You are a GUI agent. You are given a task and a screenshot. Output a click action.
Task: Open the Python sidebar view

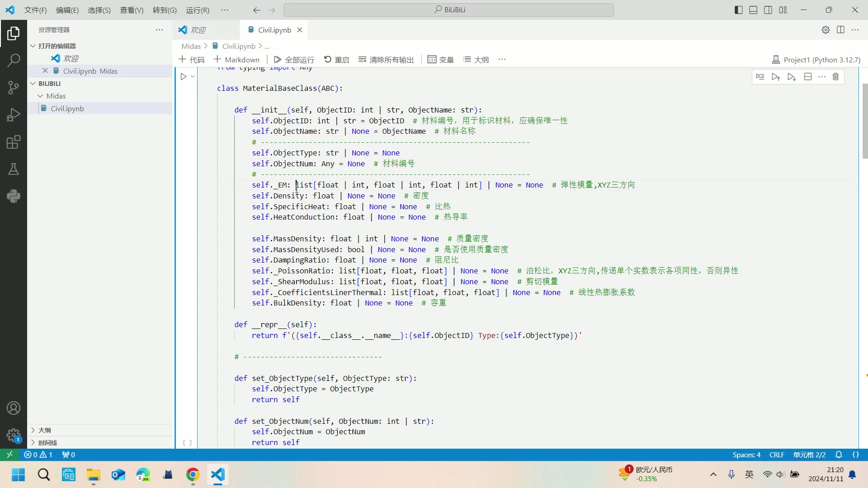[14, 196]
